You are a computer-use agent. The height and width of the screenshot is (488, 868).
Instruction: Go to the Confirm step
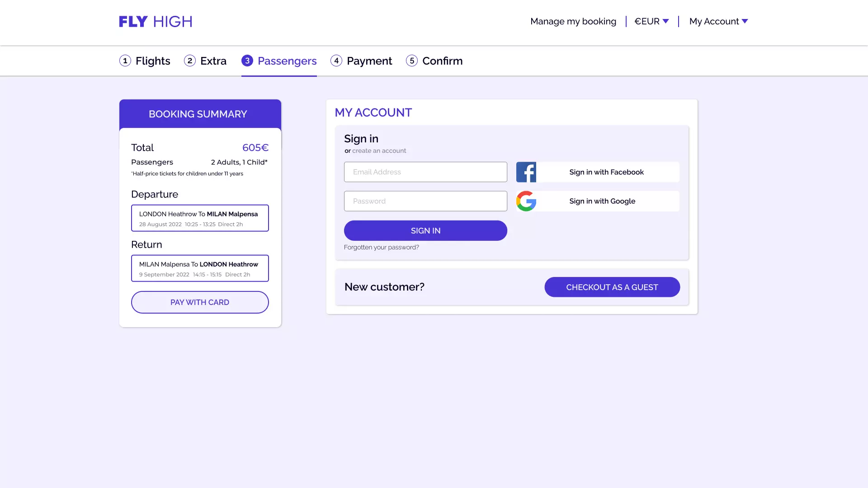[x=442, y=61]
